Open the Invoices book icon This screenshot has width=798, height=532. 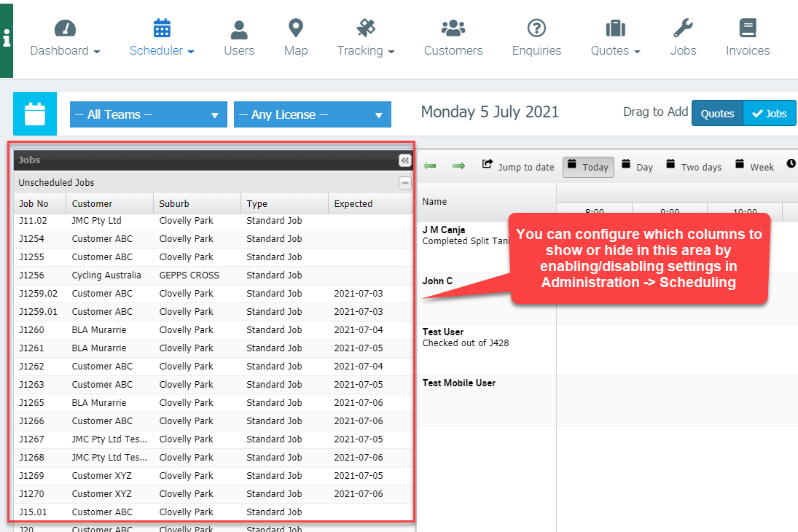coord(748,28)
